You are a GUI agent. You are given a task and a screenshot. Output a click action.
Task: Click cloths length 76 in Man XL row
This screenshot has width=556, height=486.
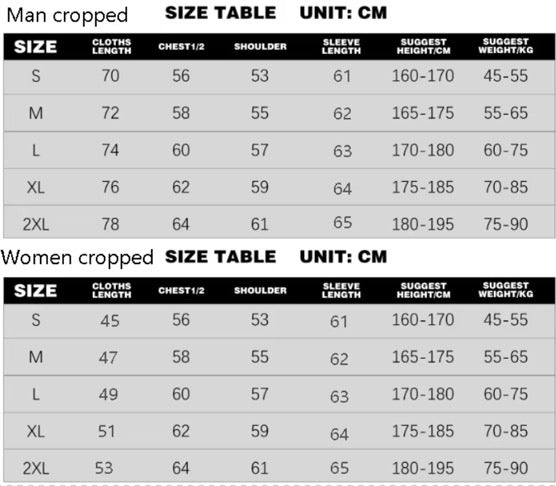coord(110,187)
